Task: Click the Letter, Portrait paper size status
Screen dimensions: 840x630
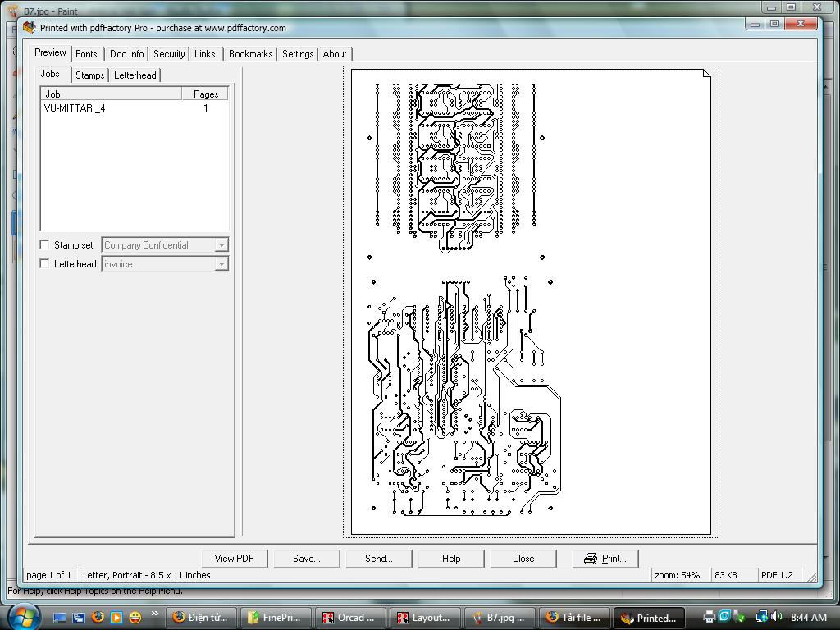Action: click(x=363, y=575)
